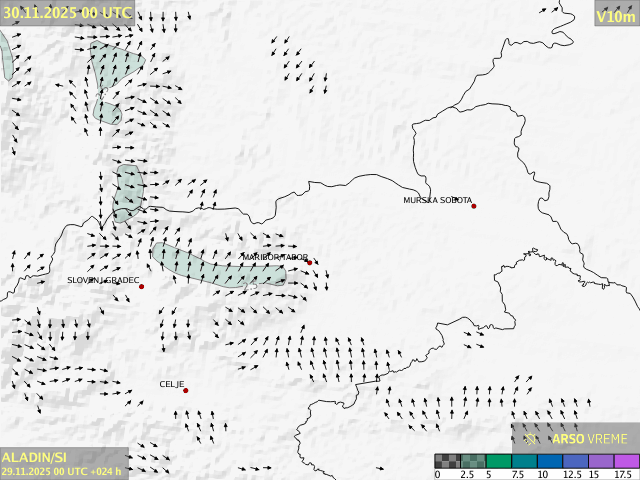This screenshot has width=640, height=480.
Task: Click the ALADIN/SI model label
Action: pyautogui.click(x=35, y=457)
